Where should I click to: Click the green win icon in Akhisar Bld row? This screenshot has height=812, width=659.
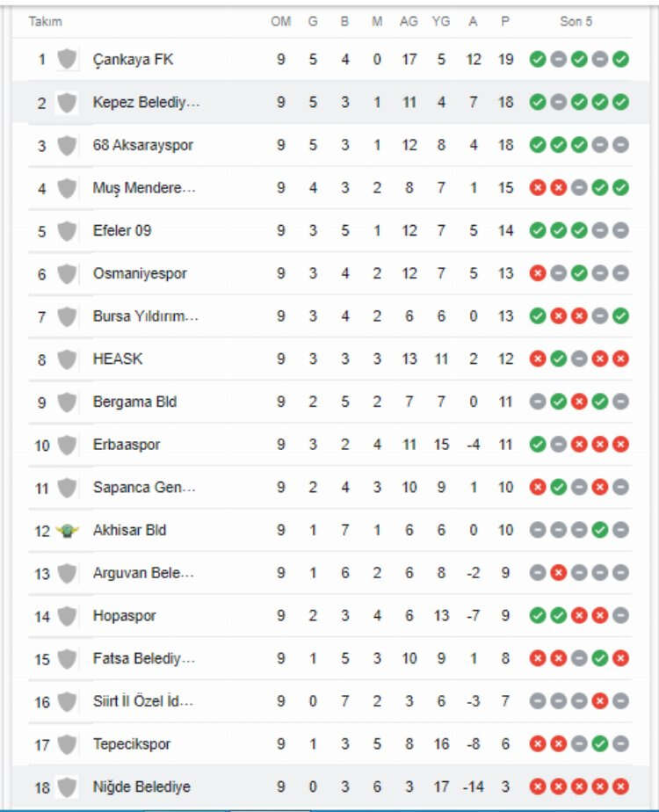[x=600, y=530]
